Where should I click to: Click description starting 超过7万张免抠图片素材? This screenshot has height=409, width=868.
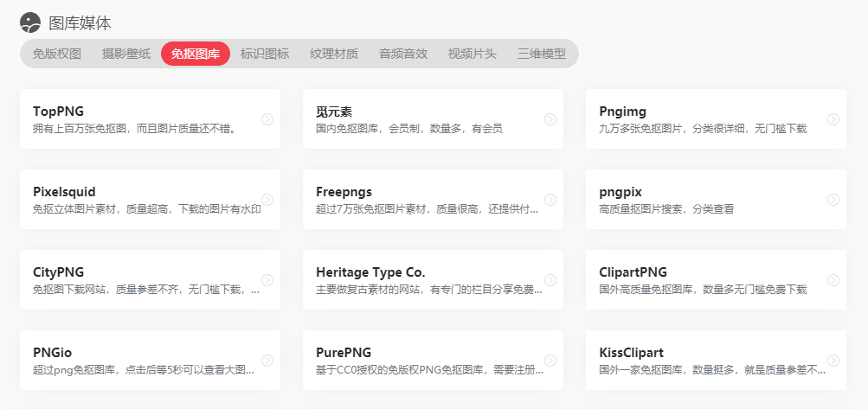tap(427, 209)
